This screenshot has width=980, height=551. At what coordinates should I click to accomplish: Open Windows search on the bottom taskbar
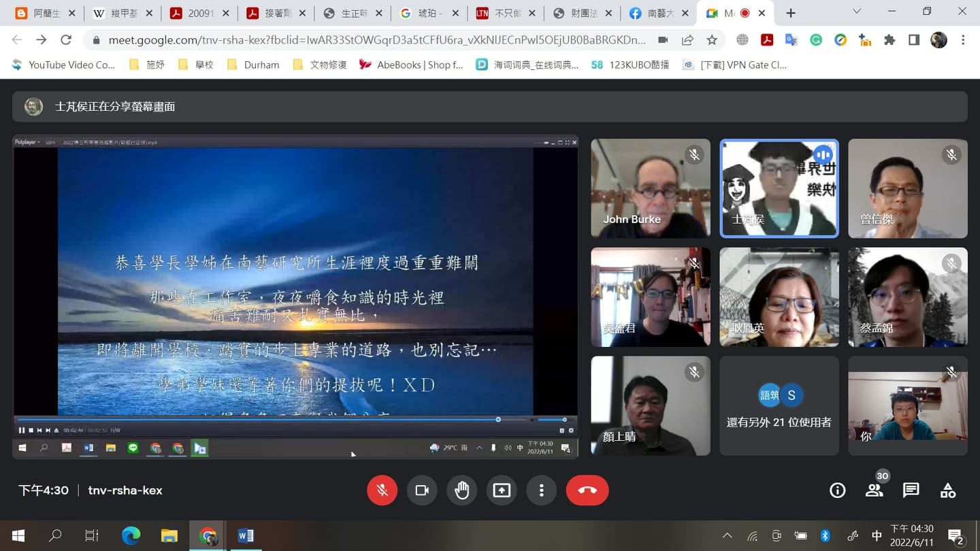pos(55,536)
